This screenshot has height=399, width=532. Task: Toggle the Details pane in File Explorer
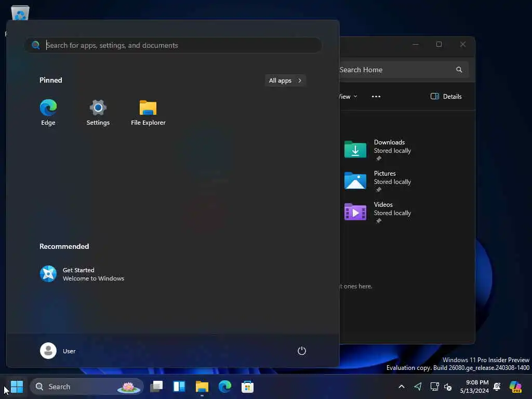(446, 96)
